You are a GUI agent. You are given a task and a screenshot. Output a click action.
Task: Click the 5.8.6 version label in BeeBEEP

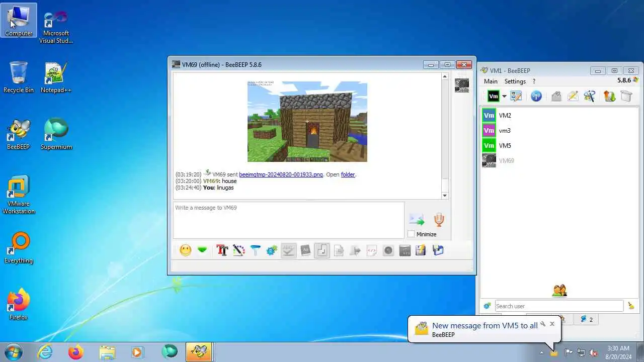(624, 80)
